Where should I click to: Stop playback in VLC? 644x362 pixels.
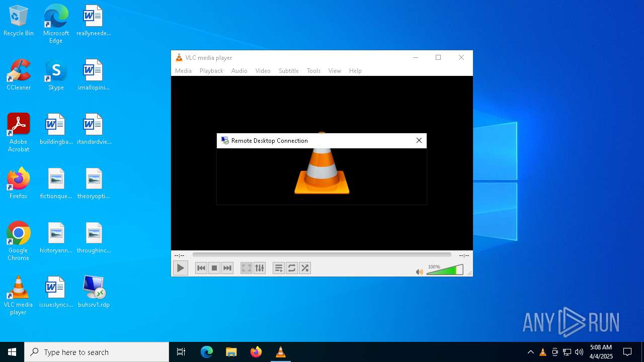(x=214, y=268)
